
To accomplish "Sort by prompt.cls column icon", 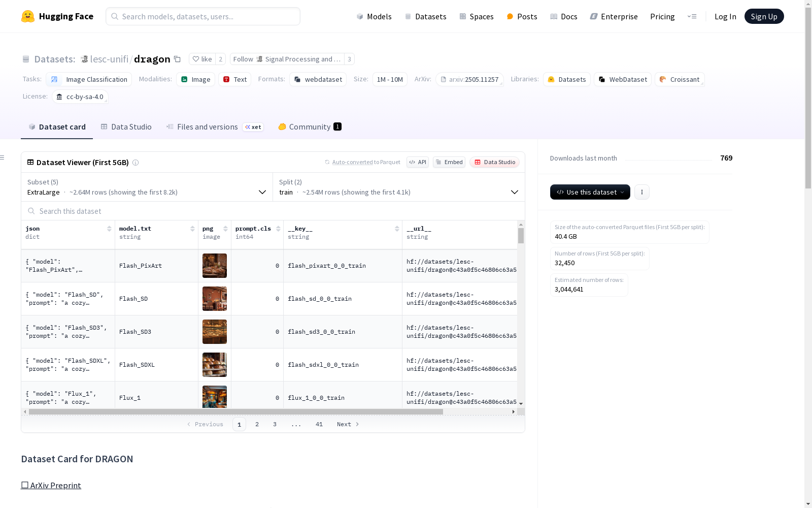I will coord(278,229).
